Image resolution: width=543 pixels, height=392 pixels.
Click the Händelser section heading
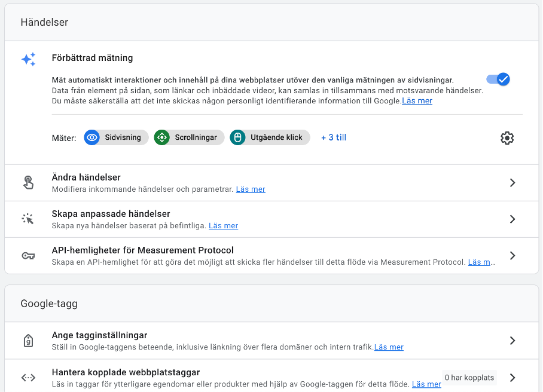pyautogui.click(x=44, y=22)
